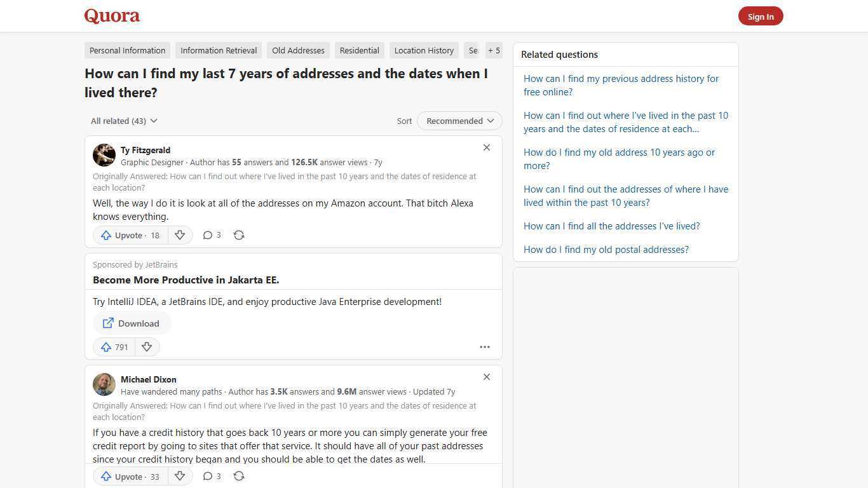
Task: Show the 5 hidden topic tags
Action: 494,50
